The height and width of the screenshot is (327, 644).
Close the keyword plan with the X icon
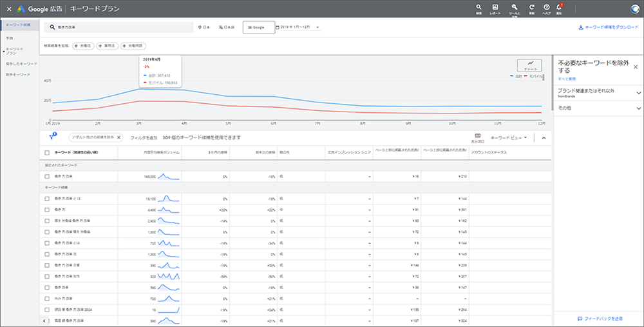click(9, 9)
